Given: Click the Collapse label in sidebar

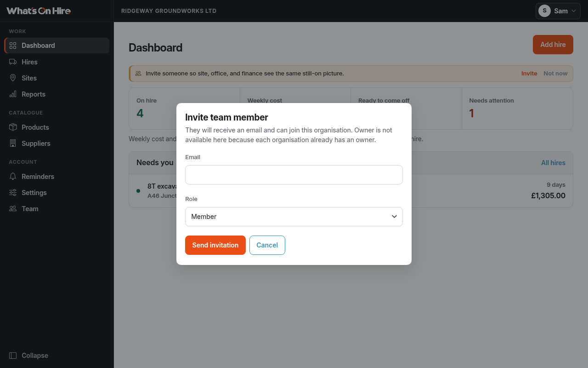Looking at the screenshot, I should (x=35, y=355).
